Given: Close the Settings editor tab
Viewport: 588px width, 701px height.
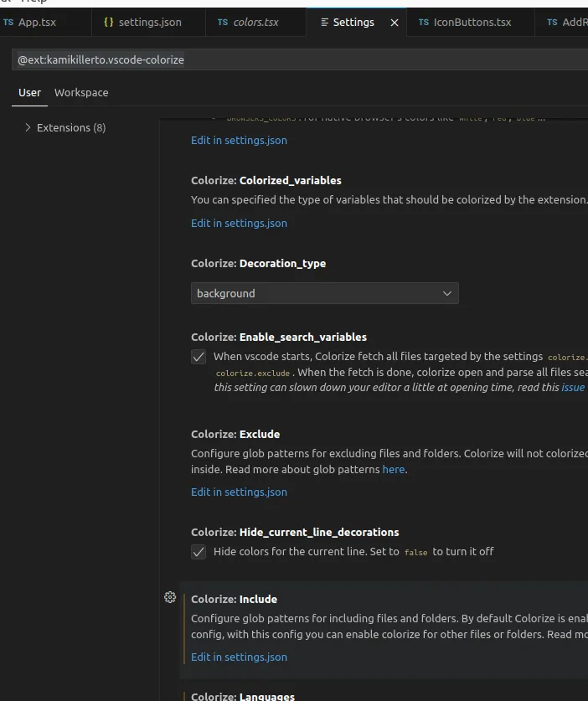Looking at the screenshot, I should [x=395, y=23].
